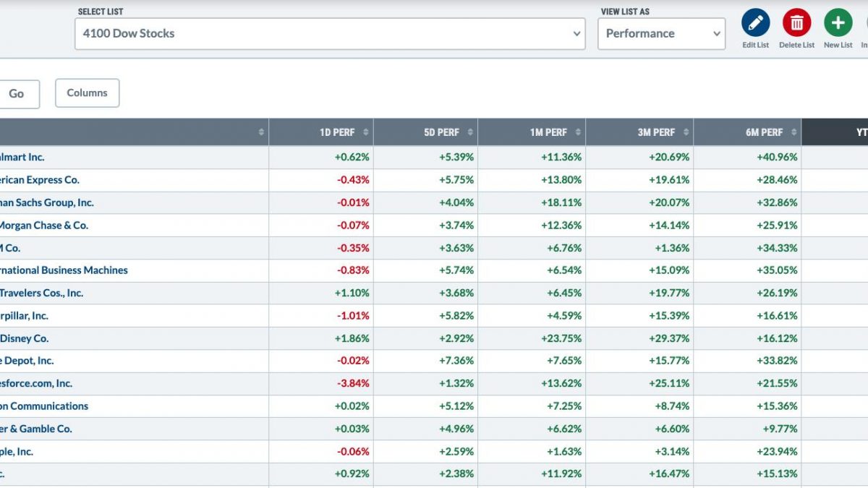The image size is (868, 488).
Task: Select Caterpillar's 1D value -1.01%
Action: (x=354, y=316)
